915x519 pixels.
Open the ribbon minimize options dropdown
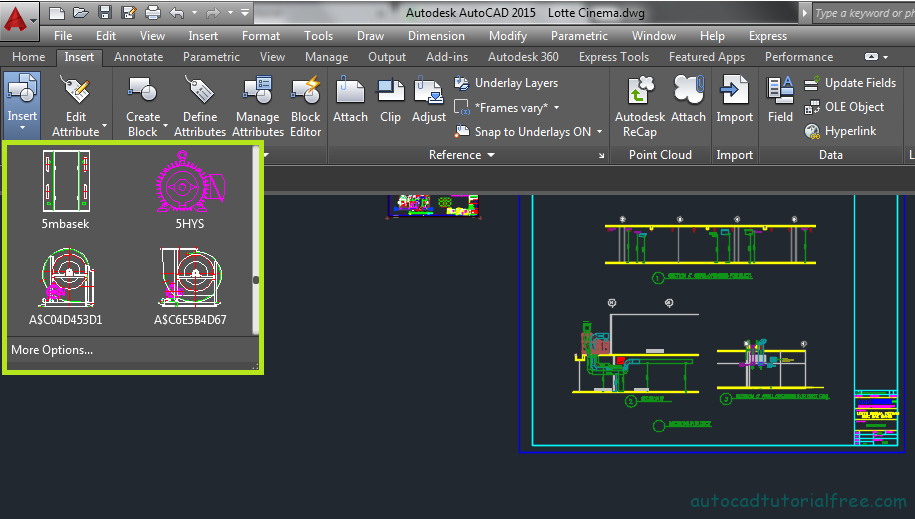886,57
